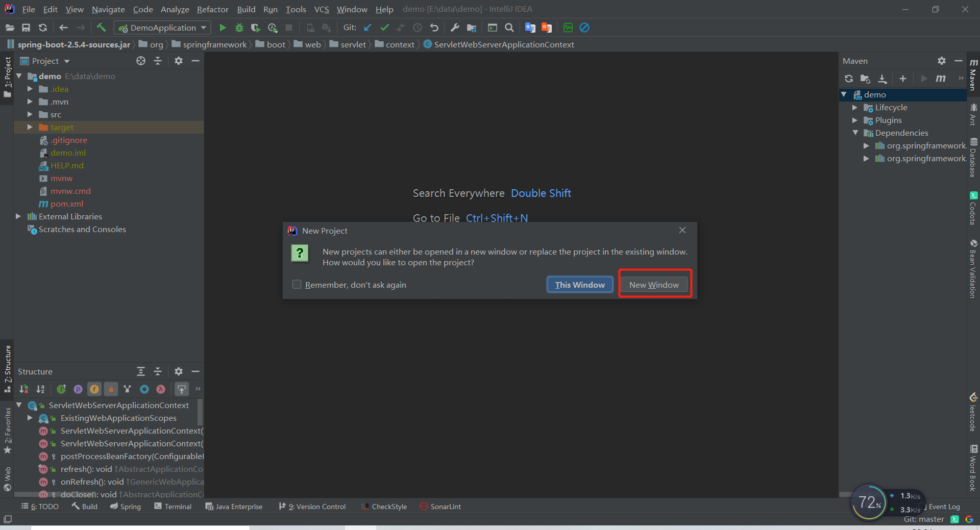Viewport: 980px width, 530px height.
Task: Open Project Structure toolbar icon
Action: [472, 28]
